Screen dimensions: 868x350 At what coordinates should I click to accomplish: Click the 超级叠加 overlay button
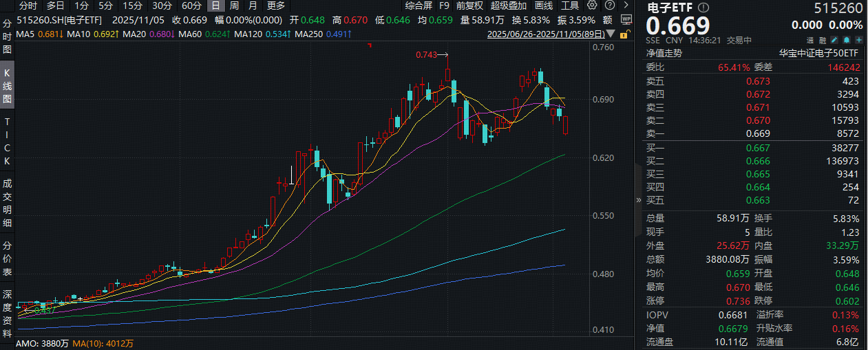coord(507,6)
